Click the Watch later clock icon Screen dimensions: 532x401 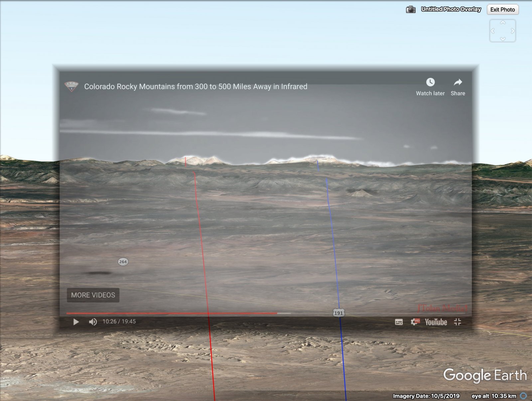pyautogui.click(x=430, y=82)
